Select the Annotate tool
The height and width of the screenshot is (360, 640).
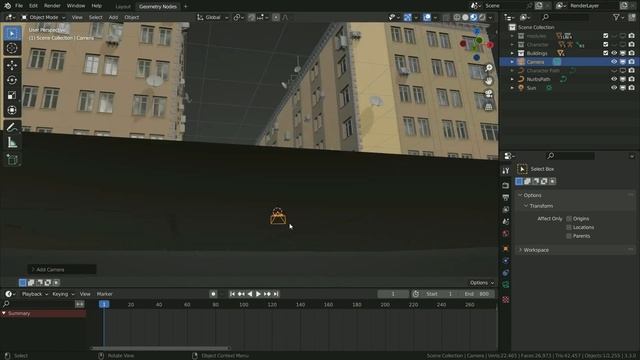(x=12, y=127)
